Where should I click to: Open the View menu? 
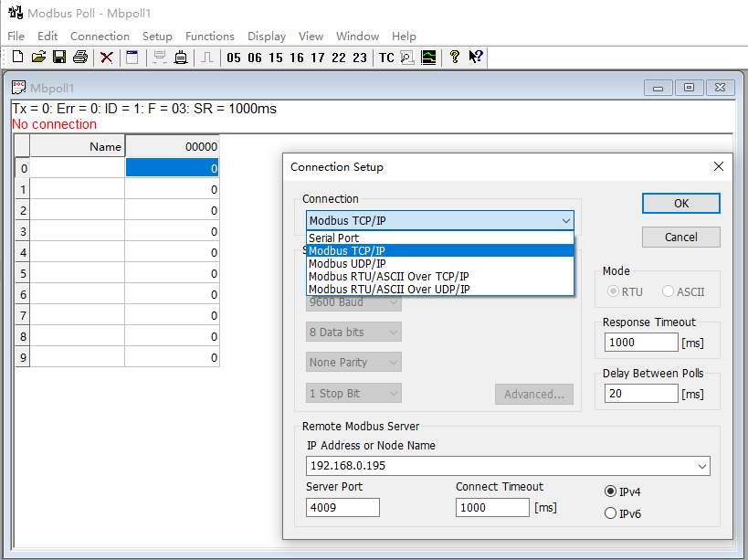pyautogui.click(x=311, y=37)
